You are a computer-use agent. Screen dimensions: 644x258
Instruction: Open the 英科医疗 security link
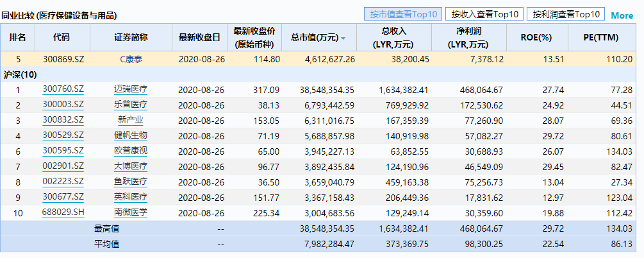pos(131,197)
